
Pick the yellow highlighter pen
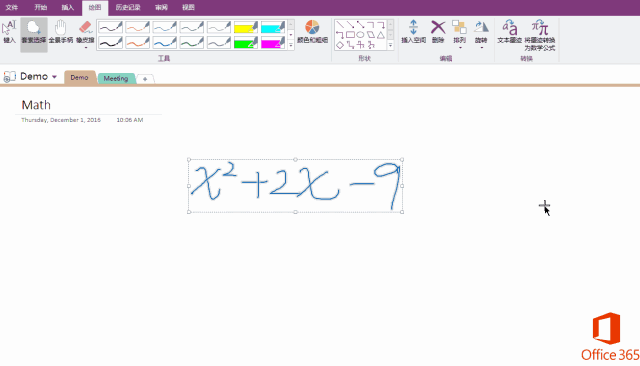(x=246, y=27)
